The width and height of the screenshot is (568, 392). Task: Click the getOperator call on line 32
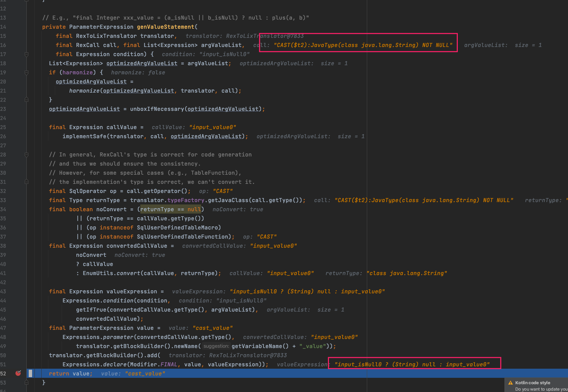tap(162, 191)
